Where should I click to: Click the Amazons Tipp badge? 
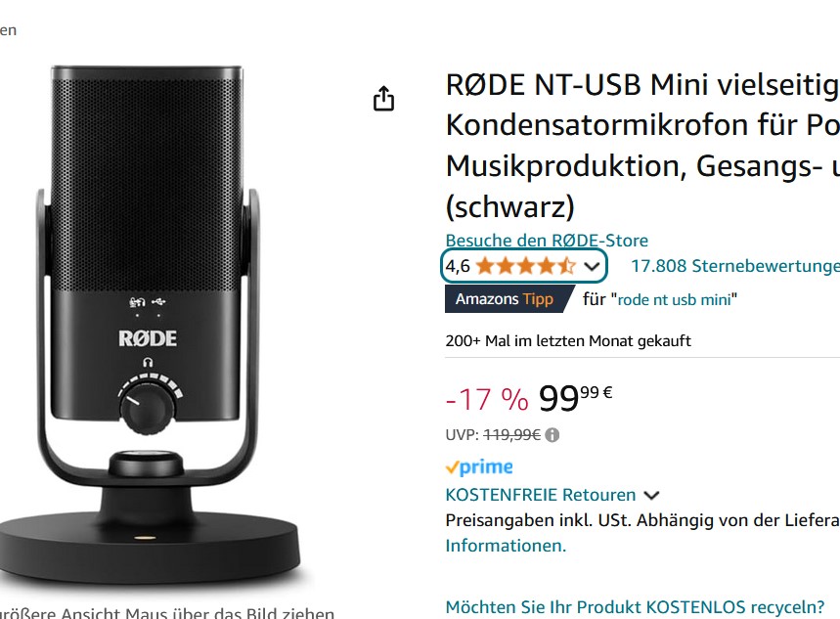(x=505, y=299)
